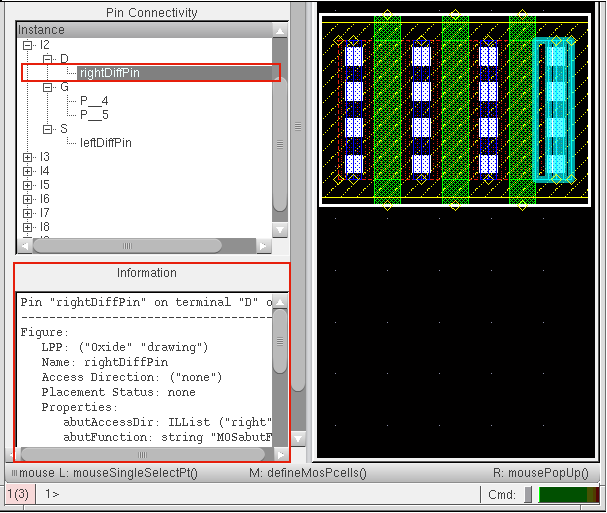The height and width of the screenshot is (513, 607).
Task: Collapse the I2 instance node
Action: click(x=28, y=45)
